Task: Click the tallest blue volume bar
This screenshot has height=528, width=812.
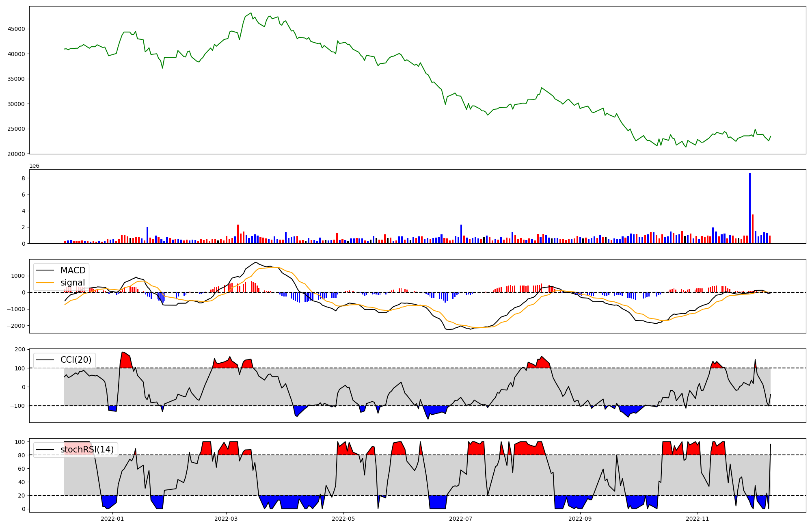Action: 750,208
